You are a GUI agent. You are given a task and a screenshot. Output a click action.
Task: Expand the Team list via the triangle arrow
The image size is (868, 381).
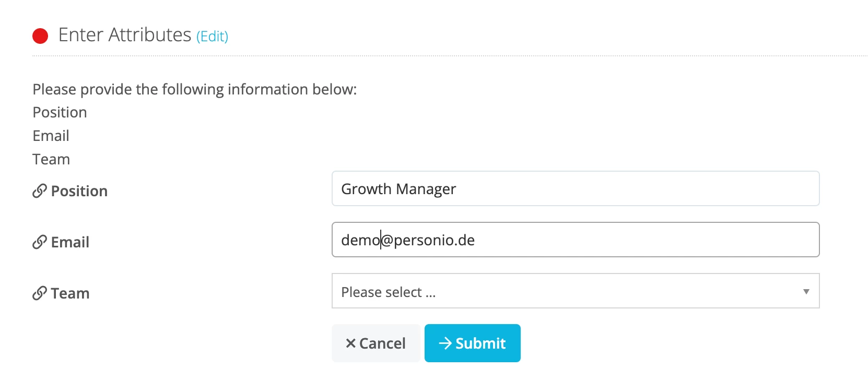coord(806,291)
